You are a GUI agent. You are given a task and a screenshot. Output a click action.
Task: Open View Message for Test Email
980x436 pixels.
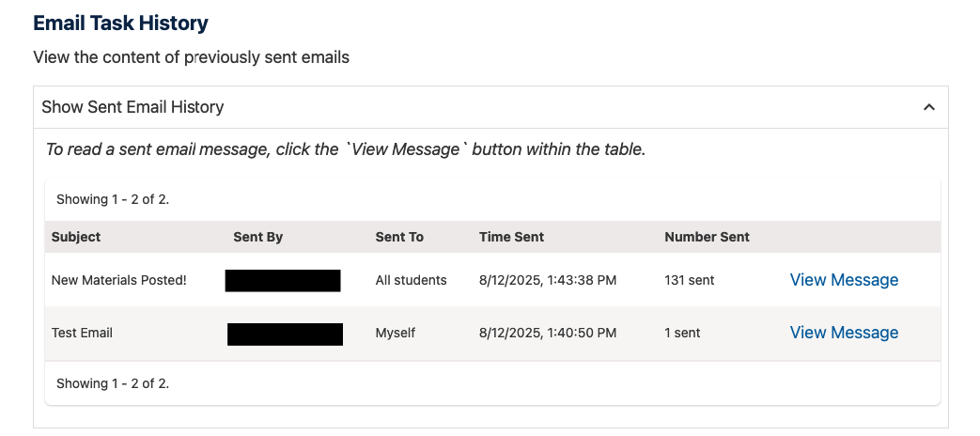844,333
